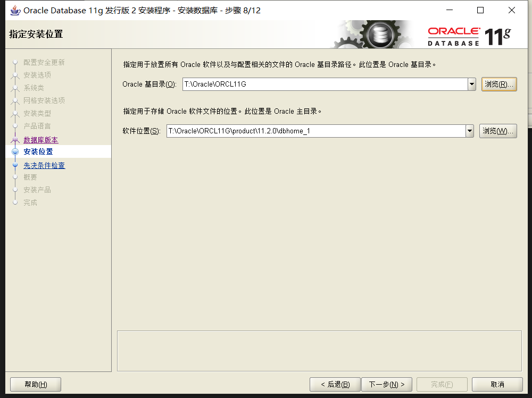Minimize the installer window
Viewport: 532px width, 398px height.
pyautogui.click(x=450, y=10)
